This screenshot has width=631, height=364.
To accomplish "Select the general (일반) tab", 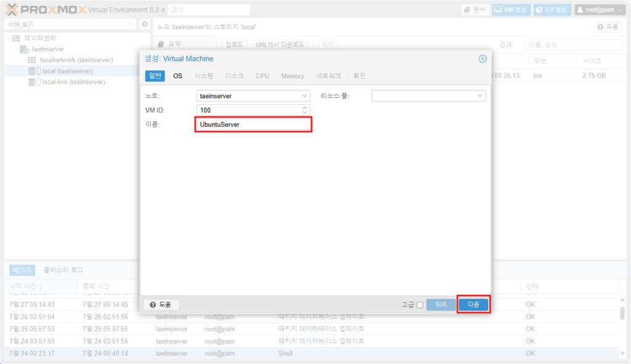I will click(x=155, y=76).
